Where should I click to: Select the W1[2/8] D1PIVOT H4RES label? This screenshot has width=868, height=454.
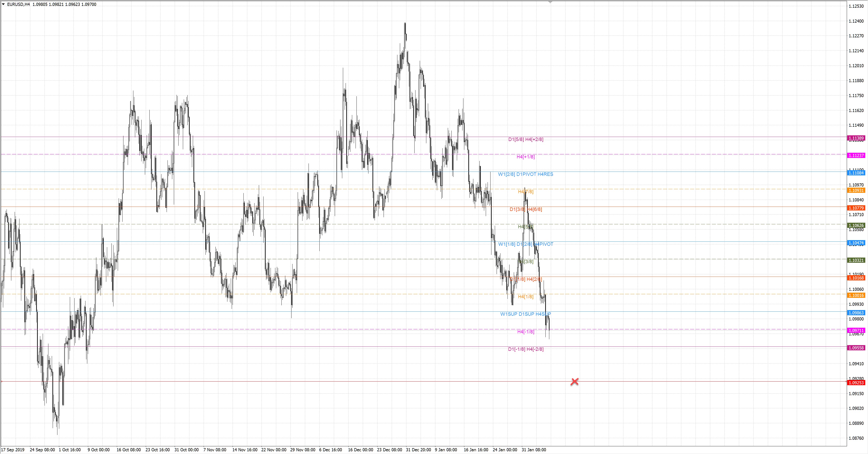pos(526,174)
